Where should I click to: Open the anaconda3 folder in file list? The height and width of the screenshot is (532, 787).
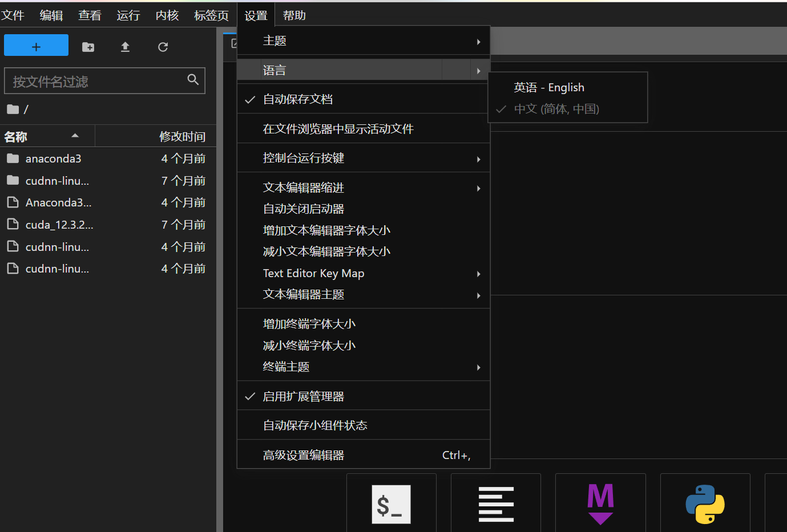pyautogui.click(x=53, y=159)
